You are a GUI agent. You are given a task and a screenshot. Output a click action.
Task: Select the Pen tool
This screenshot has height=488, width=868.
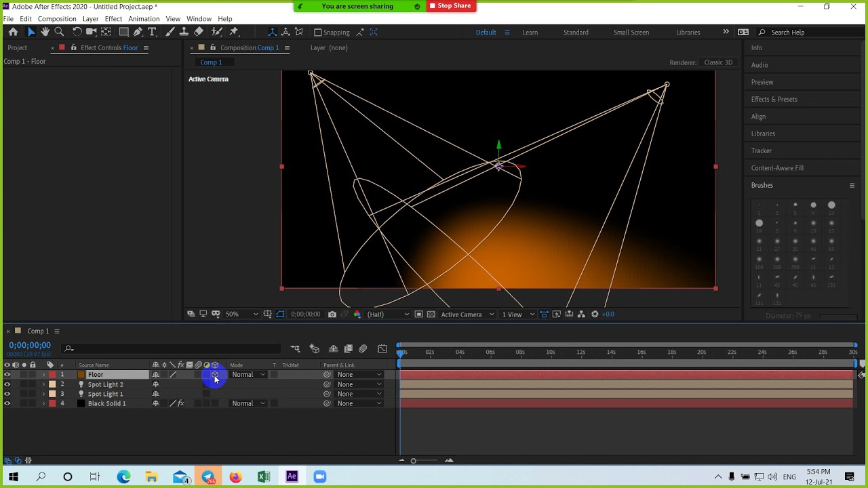[x=138, y=32]
